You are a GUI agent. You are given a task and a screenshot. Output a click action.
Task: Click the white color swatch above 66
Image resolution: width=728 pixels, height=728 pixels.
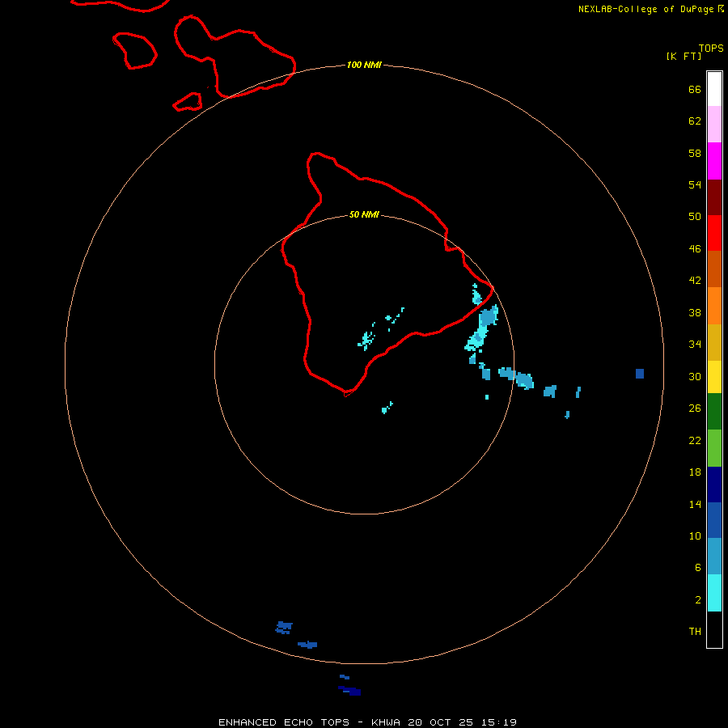tap(714, 89)
